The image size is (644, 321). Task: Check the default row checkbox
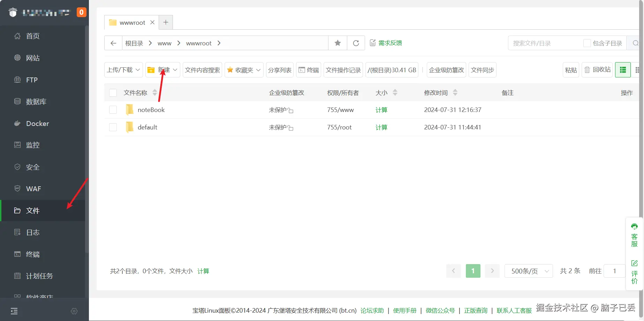tap(113, 127)
